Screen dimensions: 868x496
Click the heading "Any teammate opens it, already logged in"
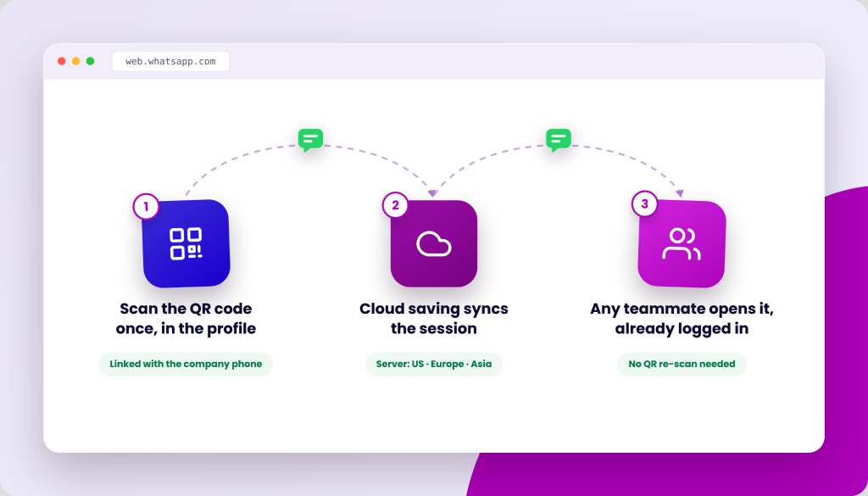pyautogui.click(x=682, y=318)
